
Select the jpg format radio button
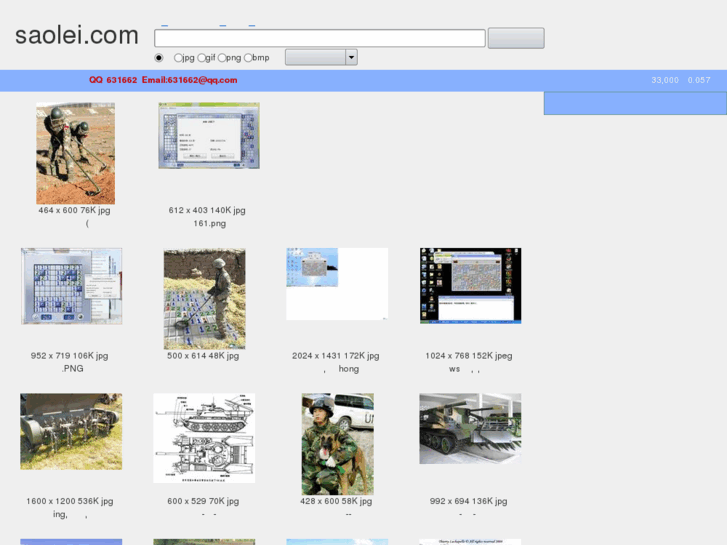(178, 58)
